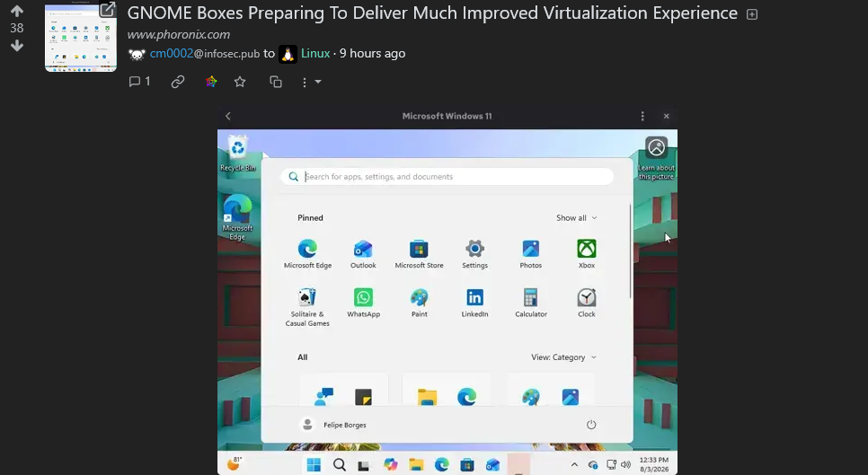Open the Boxes window kebab menu
This screenshot has height=475, width=868.
coord(642,116)
